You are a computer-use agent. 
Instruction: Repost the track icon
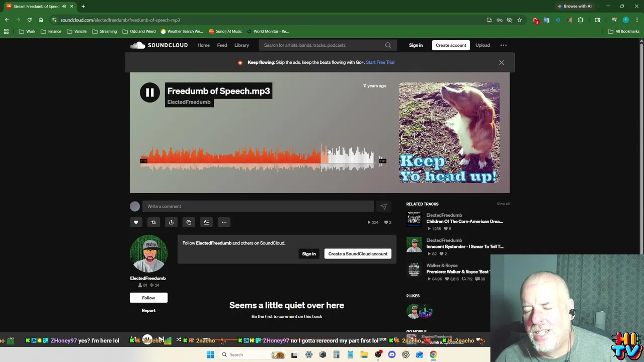coord(153,222)
